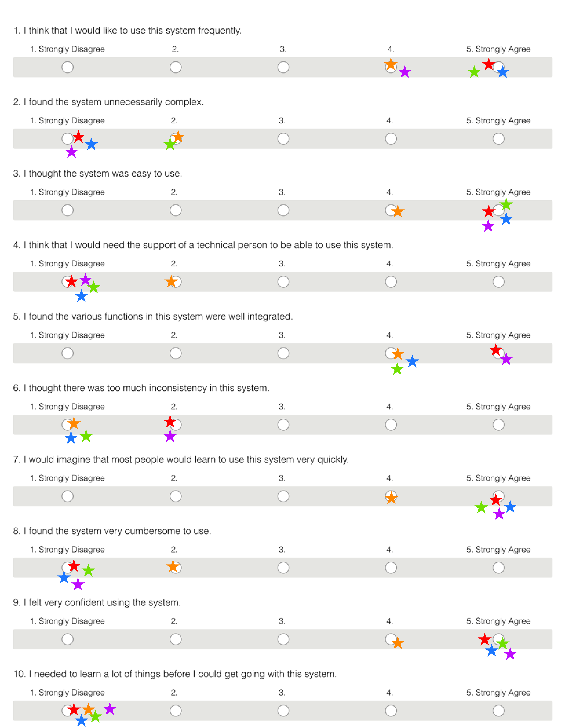Screen dimensions: 565x728
Task: Pick option 4 for system unnecessarily complex
Action: (391, 139)
